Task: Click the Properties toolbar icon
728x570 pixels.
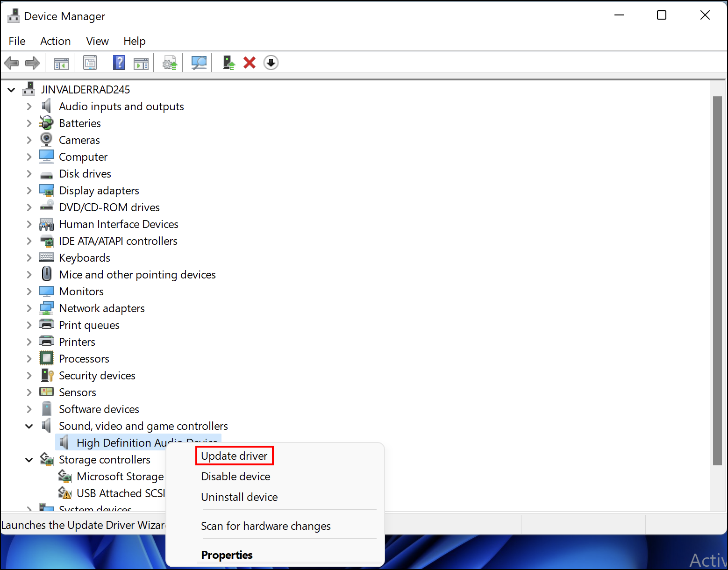Action: click(x=90, y=63)
